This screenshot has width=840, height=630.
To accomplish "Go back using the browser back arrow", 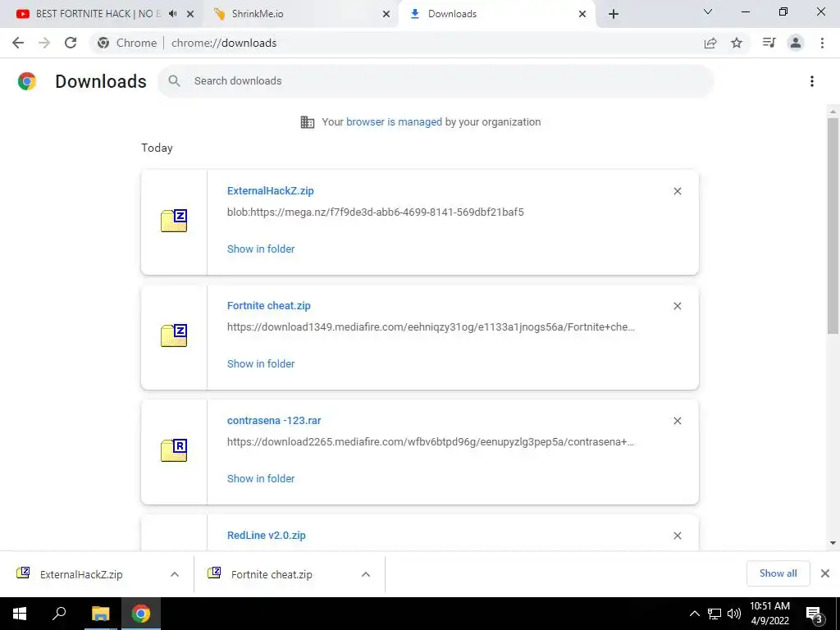I will [x=18, y=43].
